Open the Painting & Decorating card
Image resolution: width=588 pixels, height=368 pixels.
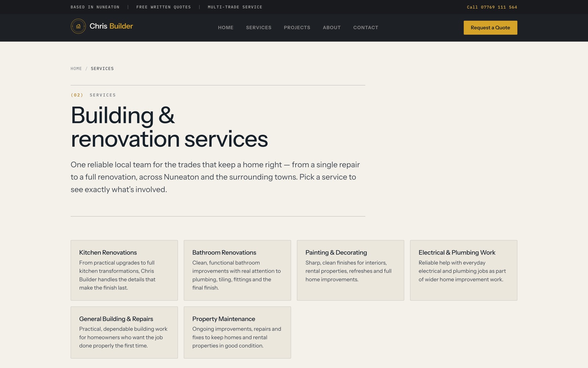351,270
